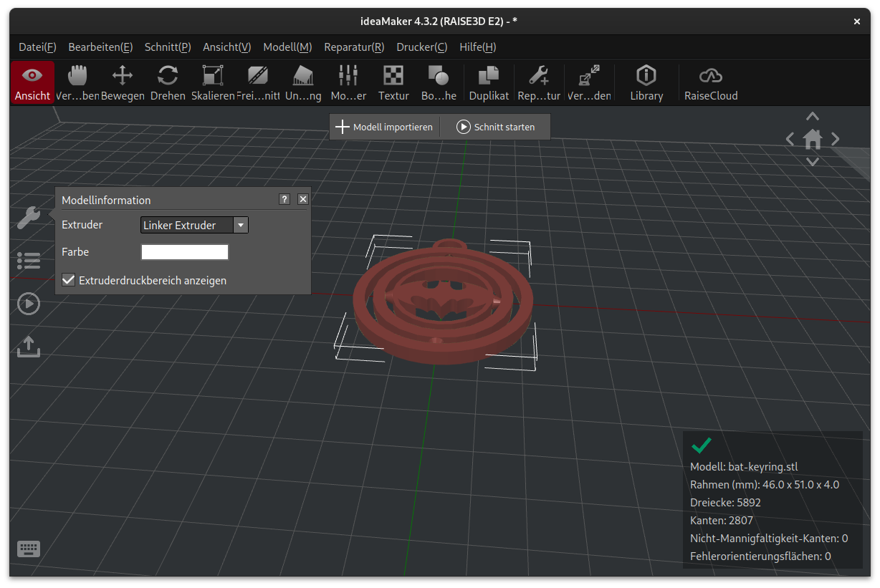
Task: Open the Reparatur(R) menu
Action: [354, 47]
